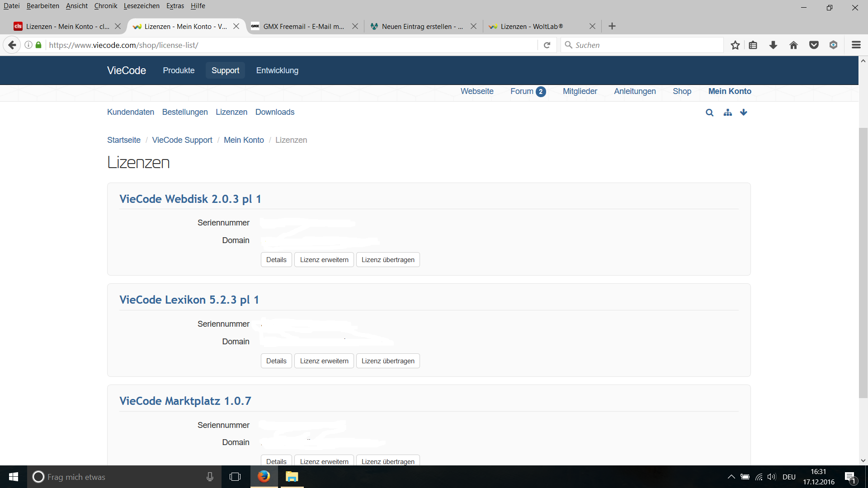Open Firefox hamburger menu
This screenshot has height=488, width=868.
(x=856, y=45)
